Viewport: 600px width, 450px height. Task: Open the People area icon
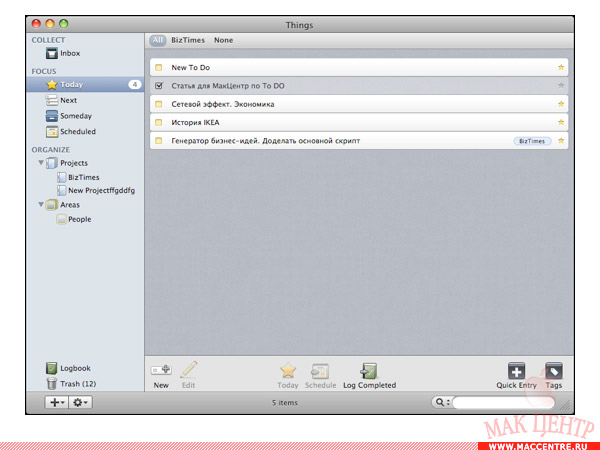61,219
